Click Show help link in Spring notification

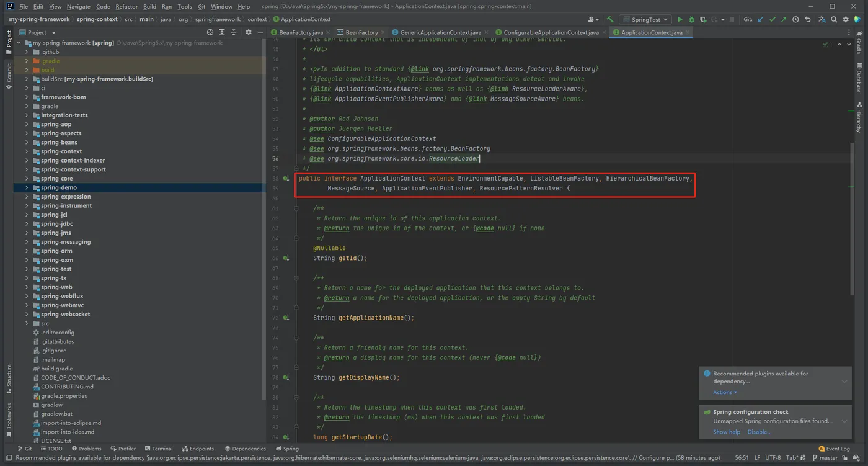pos(727,432)
